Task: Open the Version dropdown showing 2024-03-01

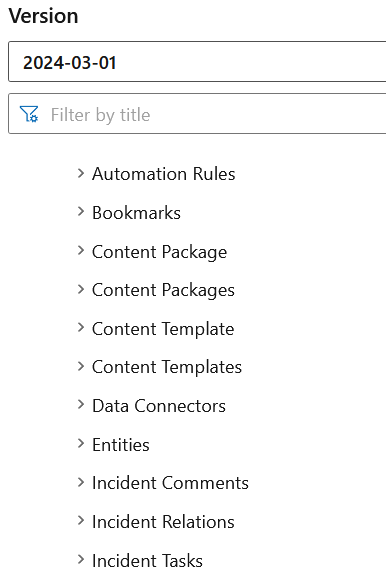Action: 197,62
